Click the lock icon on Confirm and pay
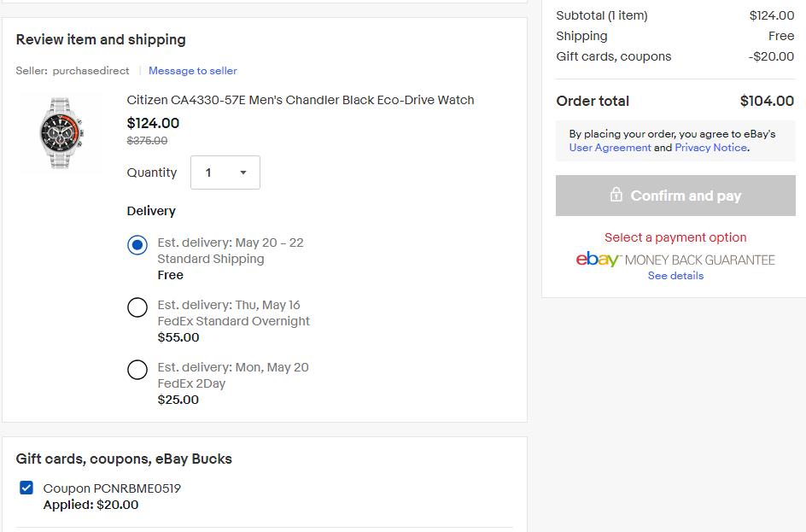 coord(616,196)
